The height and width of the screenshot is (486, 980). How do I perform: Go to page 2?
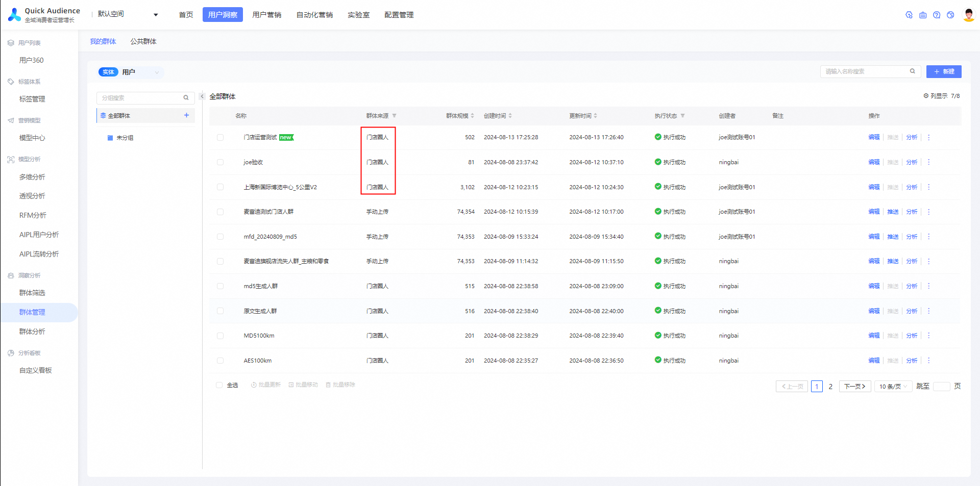click(830, 387)
